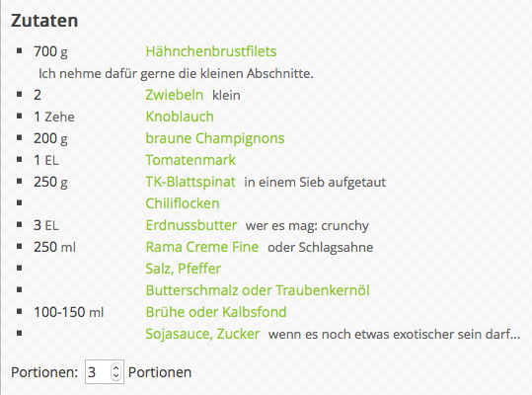Click the Zwiebeln ingredient link
Image resolution: width=532 pixels, height=395 pixels.
point(175,95)
